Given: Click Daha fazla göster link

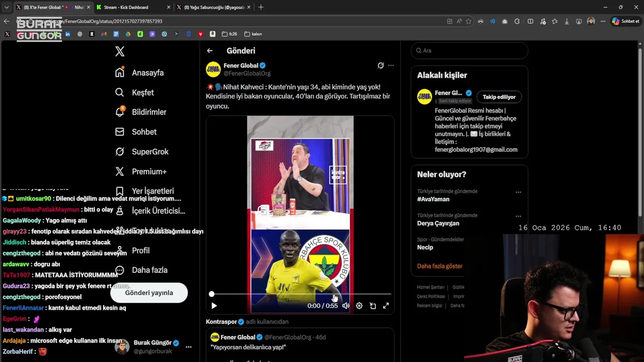Looking at the screenshot, I should coord(440,266).
